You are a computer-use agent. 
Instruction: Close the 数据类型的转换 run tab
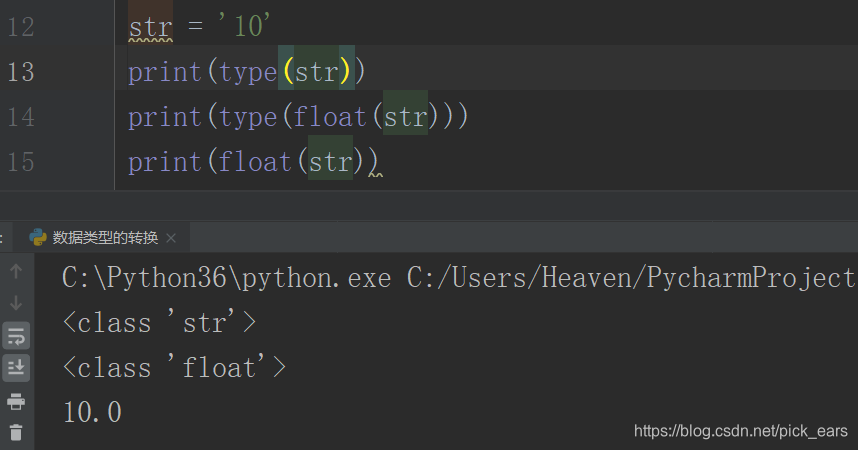click(x=171, y=238)
